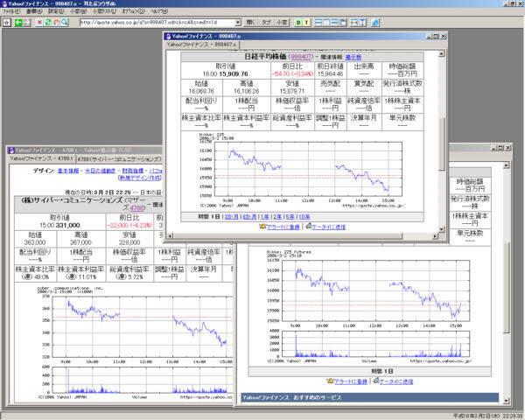This screenshot has height=420, width=525.
Task: Click the ケータイに送信 link in the futures window
Action: (396, 381)
